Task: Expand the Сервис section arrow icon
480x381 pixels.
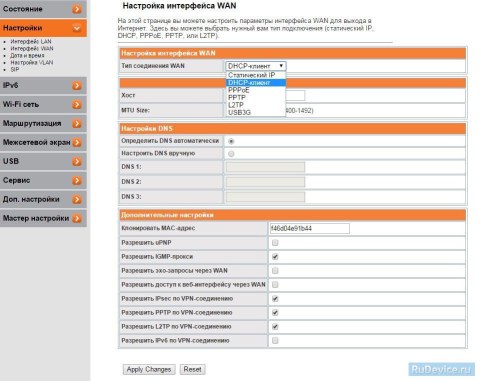Action: [77, 180]
